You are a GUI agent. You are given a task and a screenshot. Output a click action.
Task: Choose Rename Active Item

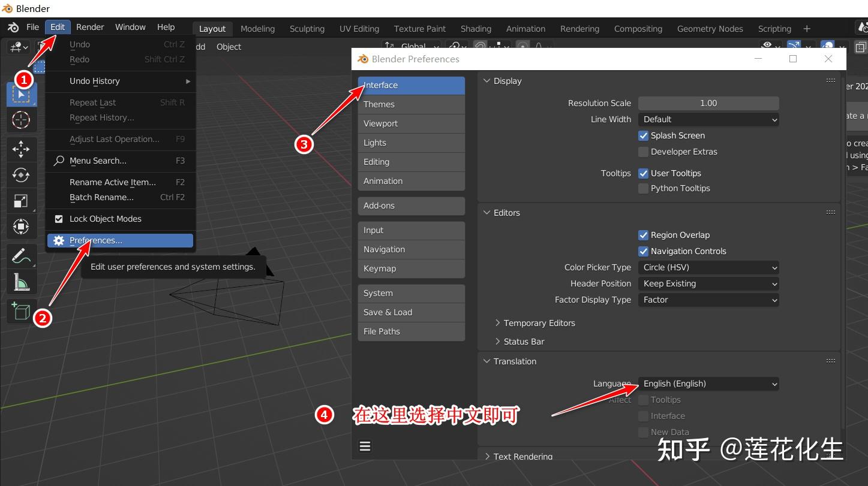point(120,182)
